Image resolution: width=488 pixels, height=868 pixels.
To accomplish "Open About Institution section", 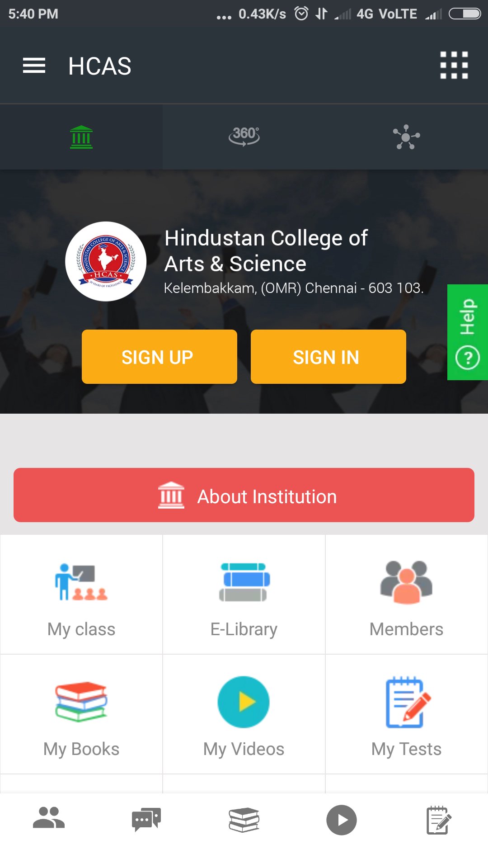I will [244, 495].
